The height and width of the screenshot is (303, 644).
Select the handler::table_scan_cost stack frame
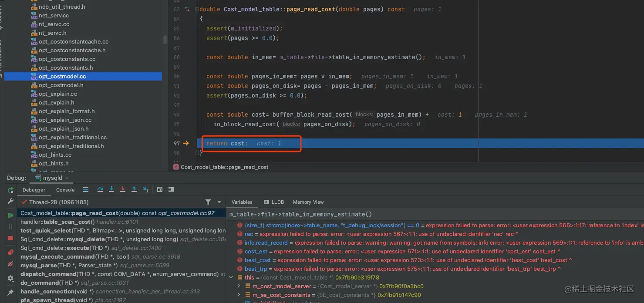(x=121, y=222)
